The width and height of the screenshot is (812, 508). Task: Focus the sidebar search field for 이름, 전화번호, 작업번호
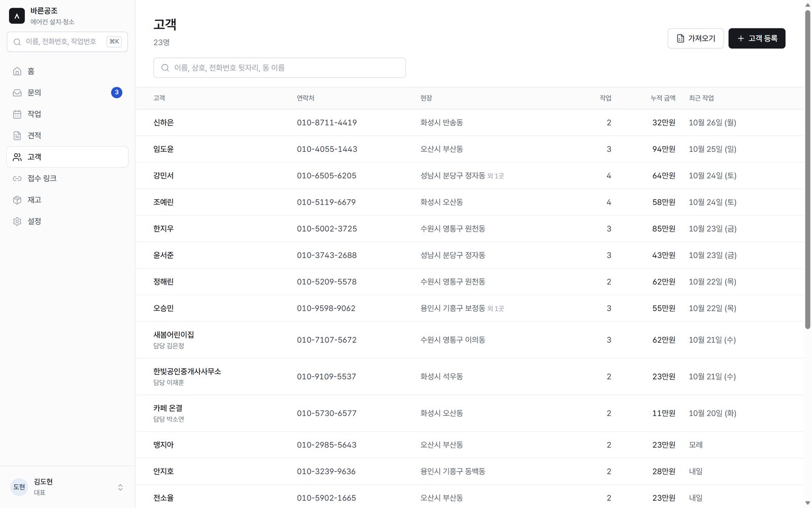67,42
